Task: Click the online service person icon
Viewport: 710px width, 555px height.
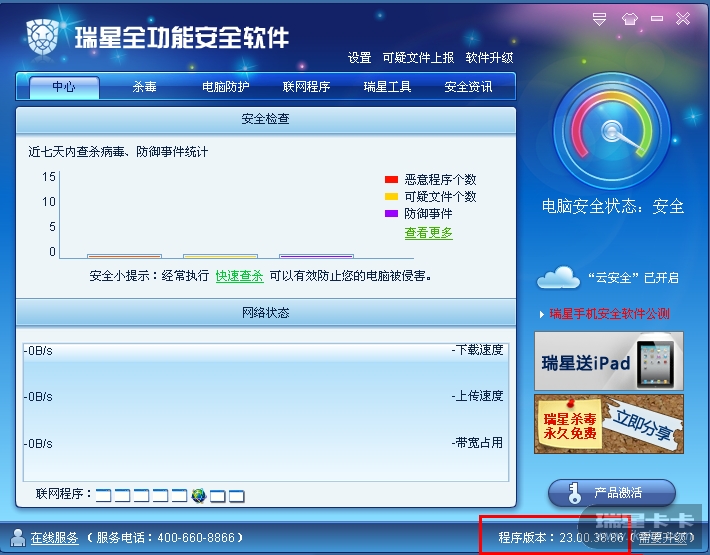Action: [x=18, y=537]
